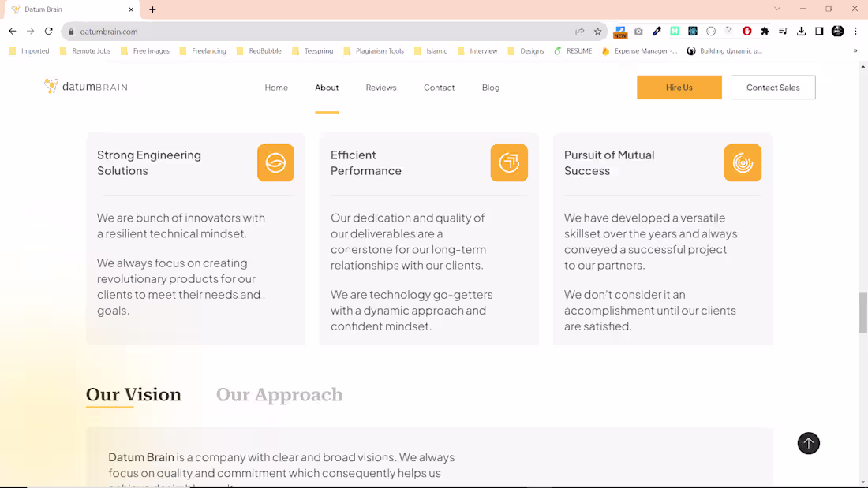
Task: Click the Strong Engineering Solutions card icon
Action: pos(275,162)
